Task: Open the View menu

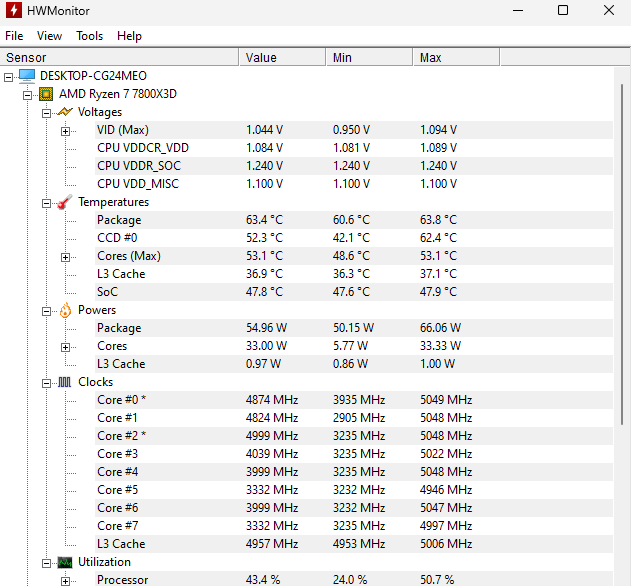Action: coord(49,36)
